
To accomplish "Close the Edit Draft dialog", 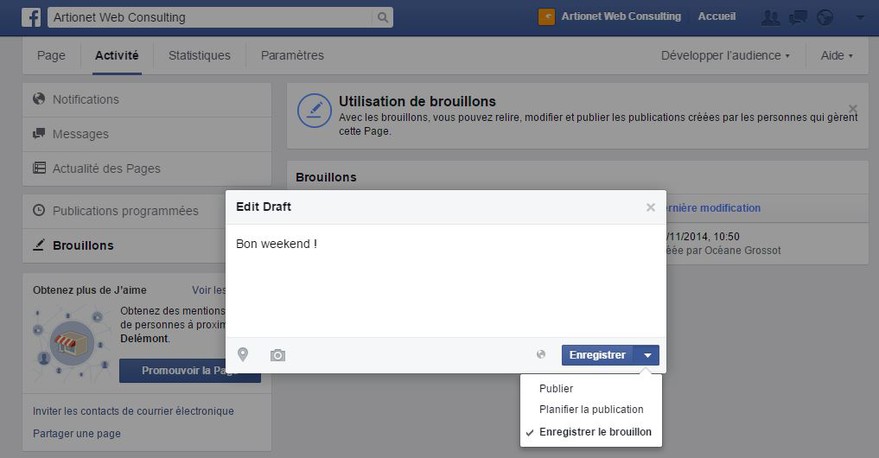I will [x=650, y=207].
